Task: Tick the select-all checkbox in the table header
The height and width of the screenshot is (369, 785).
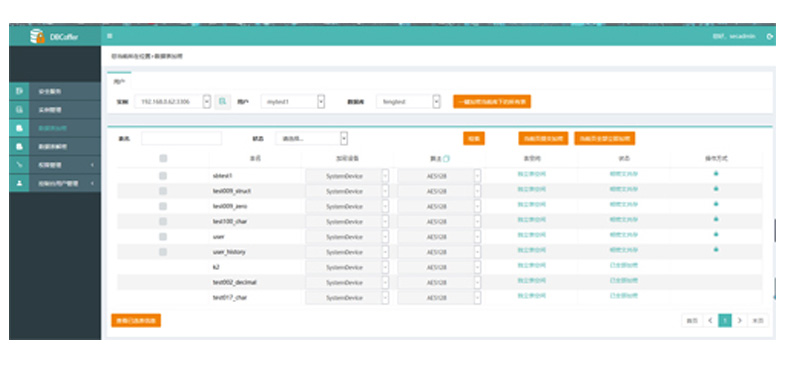Action: coord(163,158)
